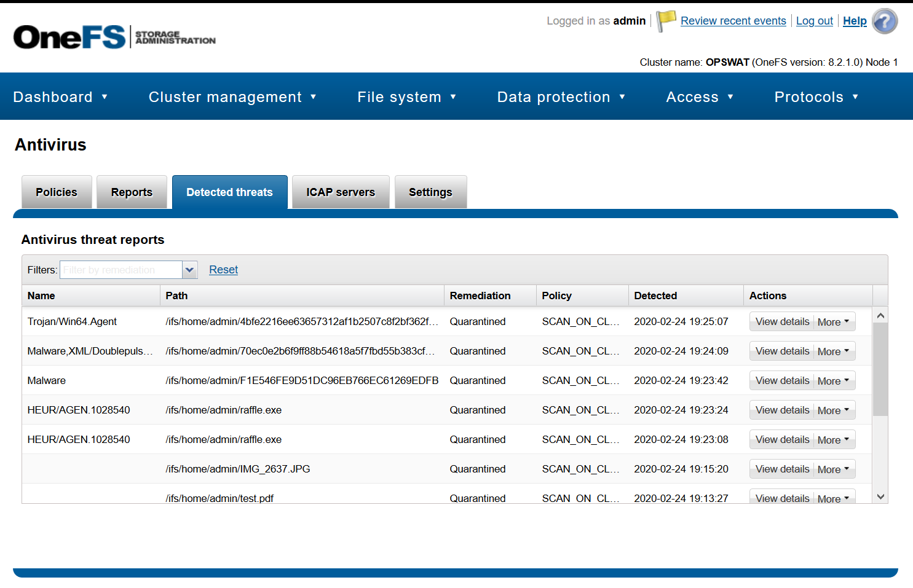Click the path starting with /ifs/home/admin/70ec0e2b
This screenshot has width=913, height=588.
pyautogui.click(x=301, y=351)
